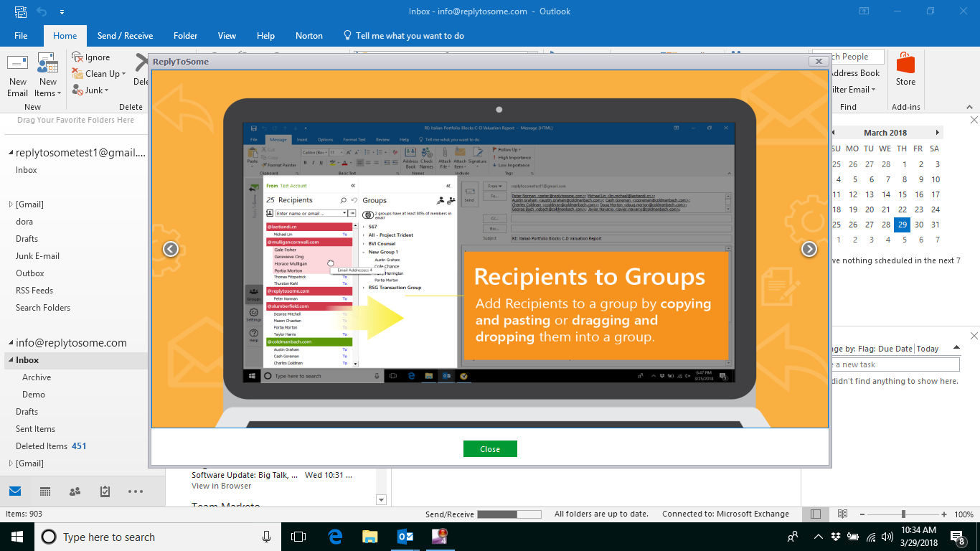Viewport: 980px width, 551px height.
Task: Select date 22 in March calendar
Action: tap(902, 209)
